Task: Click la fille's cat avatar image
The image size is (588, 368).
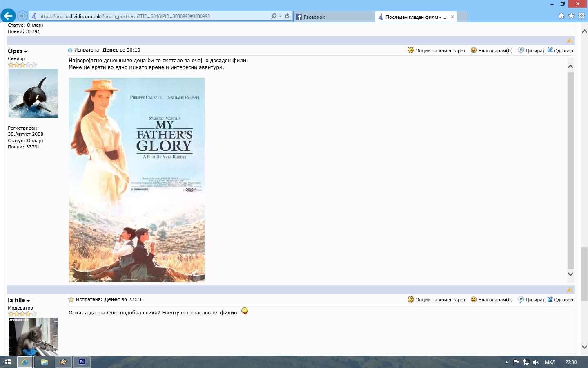Action: [33, 337]
